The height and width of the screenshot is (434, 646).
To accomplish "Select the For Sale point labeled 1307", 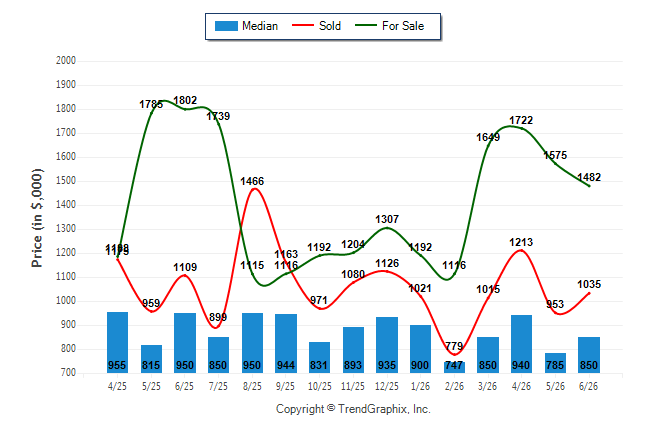I will click(386, 228).
